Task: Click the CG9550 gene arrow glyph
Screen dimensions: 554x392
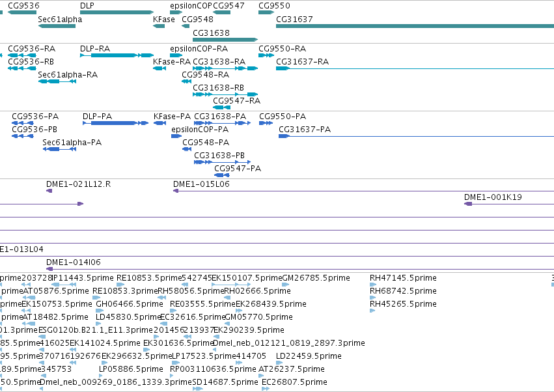Action: [x=266, y=12]
